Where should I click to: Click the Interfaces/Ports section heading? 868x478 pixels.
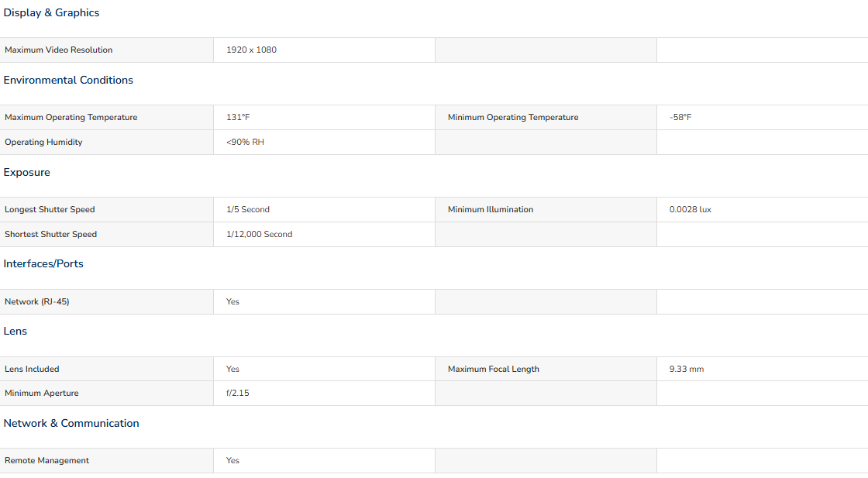tap(43, 264)
